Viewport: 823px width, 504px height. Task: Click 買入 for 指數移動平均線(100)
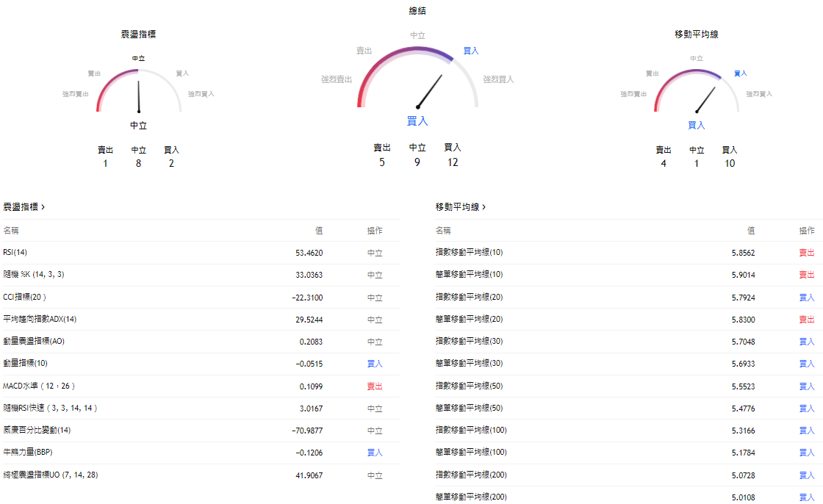pyautogui.click(x=808, y=431)
